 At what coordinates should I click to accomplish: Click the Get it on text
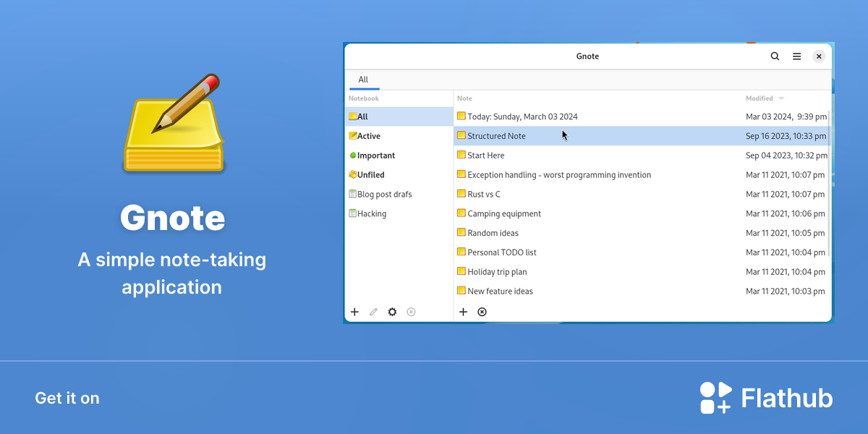(x=67, y=398)
